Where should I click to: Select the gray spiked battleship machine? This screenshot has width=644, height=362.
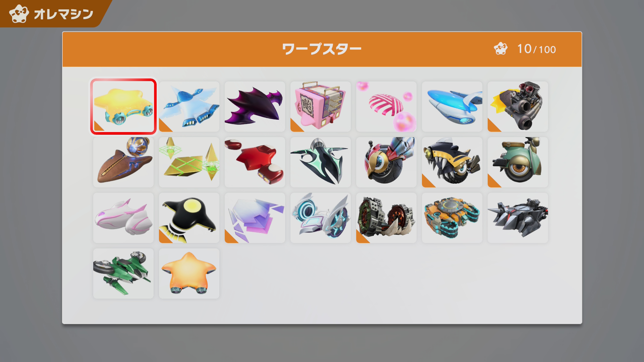pyautogui.click(x=518, y=218)
